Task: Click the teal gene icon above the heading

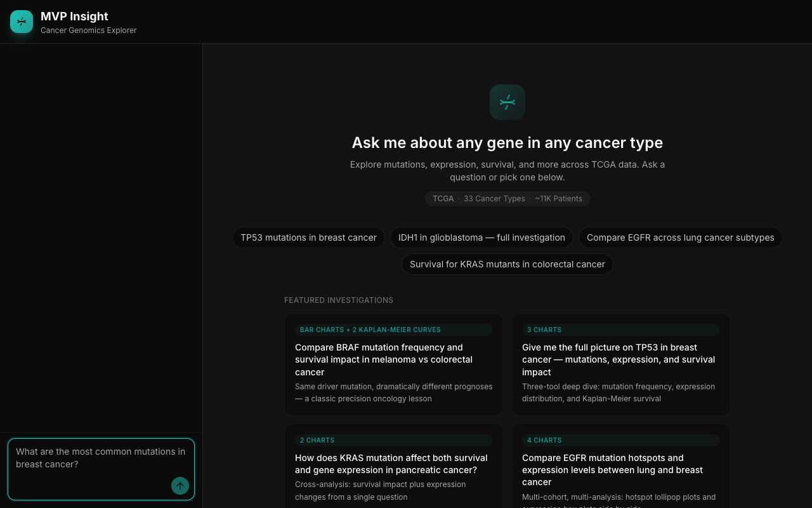Action: [507, 102]
